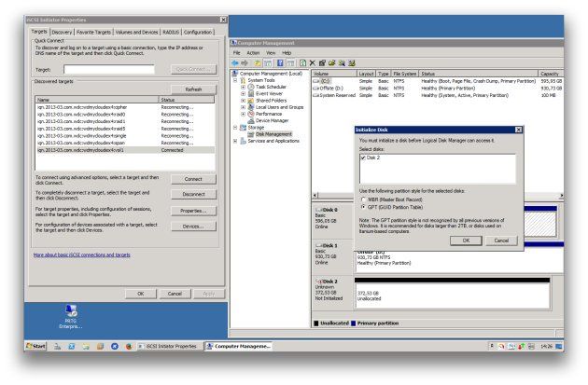Click the Local Users and Groups icon
The image size is (588, 385).
coord(251,107)
